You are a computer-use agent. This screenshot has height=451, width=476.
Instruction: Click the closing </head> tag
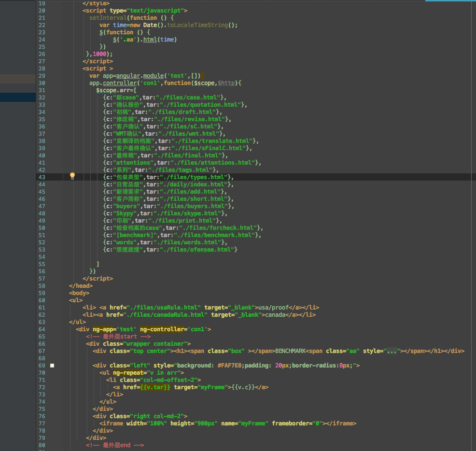81,286
